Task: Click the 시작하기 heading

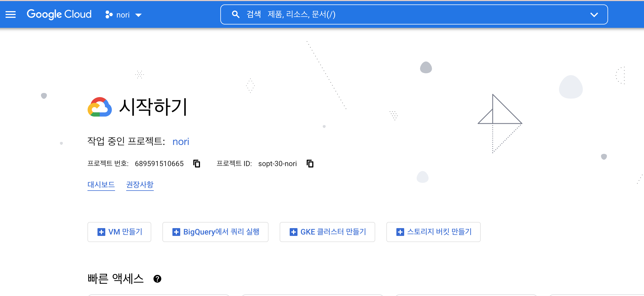Action: (153, 107)
